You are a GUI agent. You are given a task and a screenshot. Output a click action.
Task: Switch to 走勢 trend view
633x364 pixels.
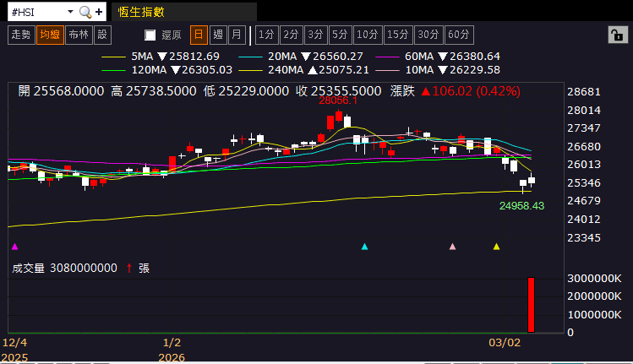[21, 35]
